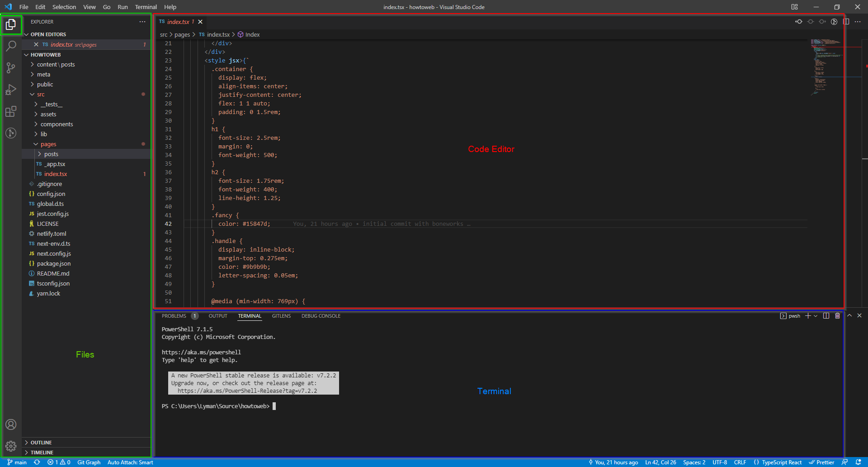Click the Accounts icon in activity bar
The height and width of the screenshot is (467, 868).
coord(11,424)
